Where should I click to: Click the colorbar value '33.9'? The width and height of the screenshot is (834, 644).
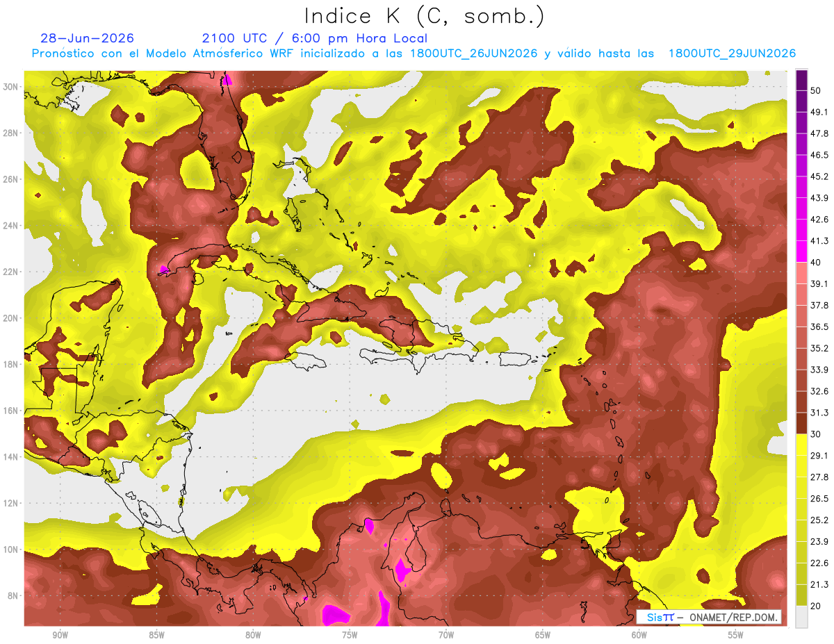819,370
